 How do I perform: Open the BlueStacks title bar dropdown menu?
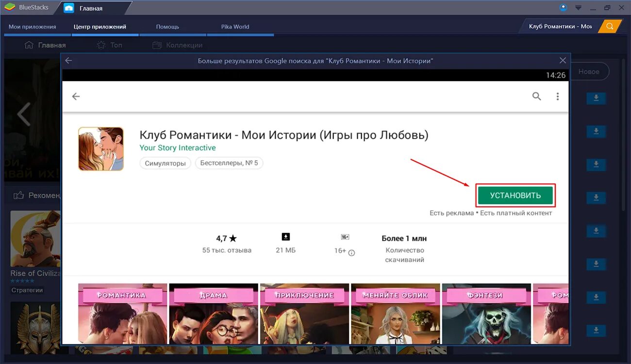pyautogui.click(x=578, y=7)
